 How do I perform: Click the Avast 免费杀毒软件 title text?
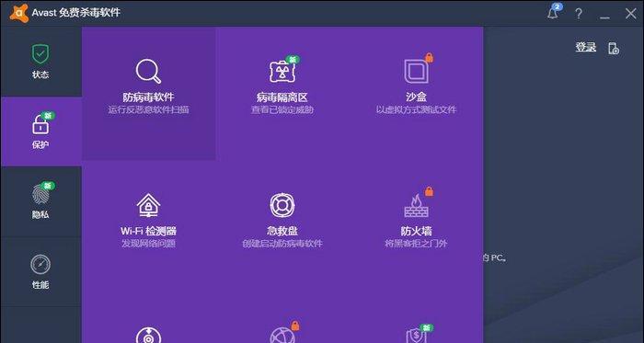tap(76, 13)
